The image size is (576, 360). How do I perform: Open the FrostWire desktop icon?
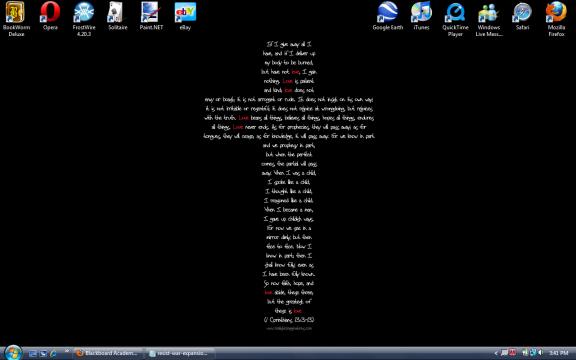[x=84, y=18]
